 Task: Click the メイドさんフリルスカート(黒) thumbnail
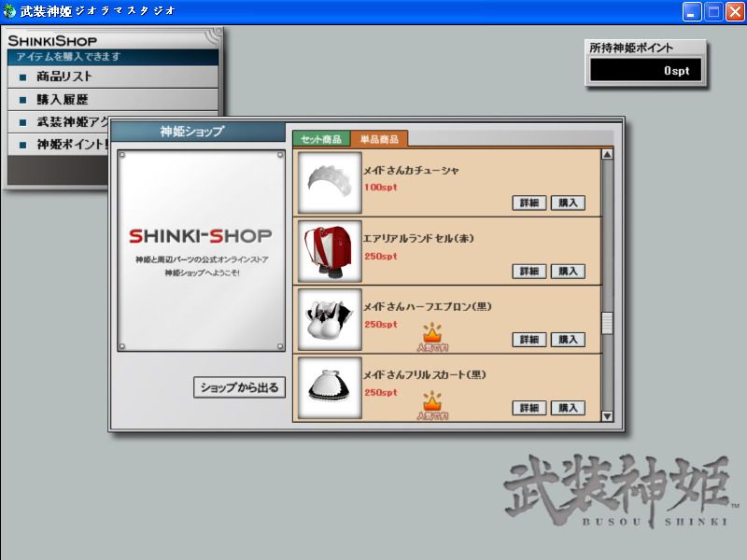pos(330,388)
